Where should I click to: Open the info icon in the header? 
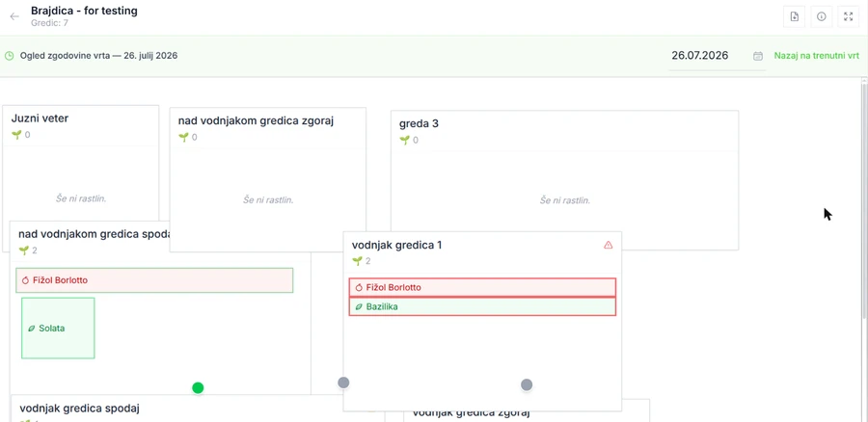click(x=822, y=16)
